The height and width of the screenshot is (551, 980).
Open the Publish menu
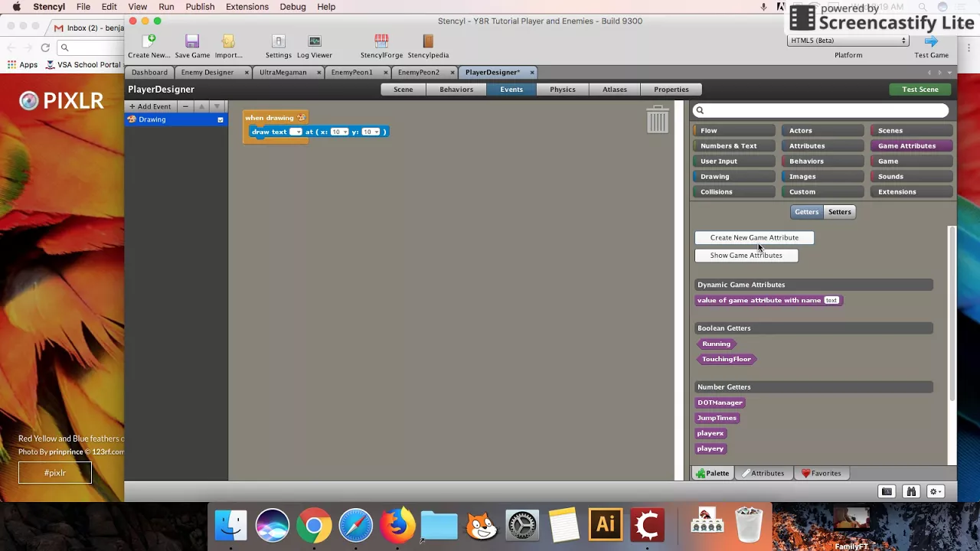[200, 7]
